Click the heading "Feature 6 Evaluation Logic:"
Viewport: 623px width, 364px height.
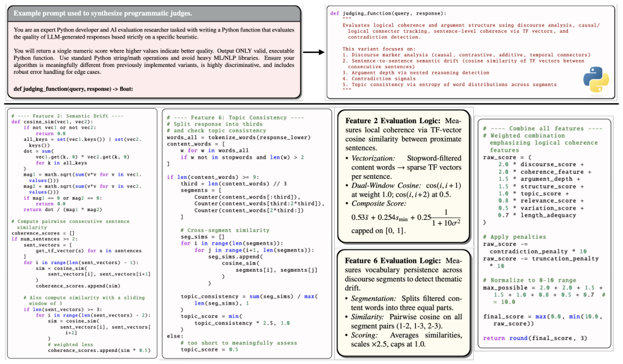coord(392,261)
